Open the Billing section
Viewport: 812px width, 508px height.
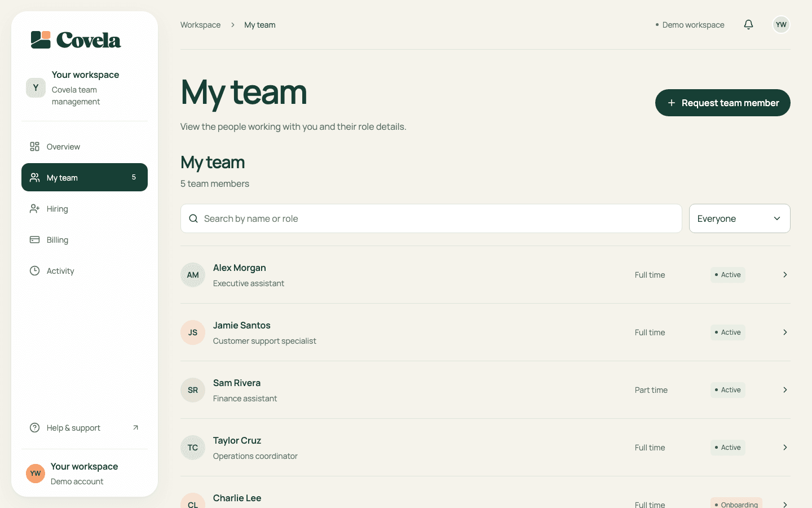click(x=85, y=240)
